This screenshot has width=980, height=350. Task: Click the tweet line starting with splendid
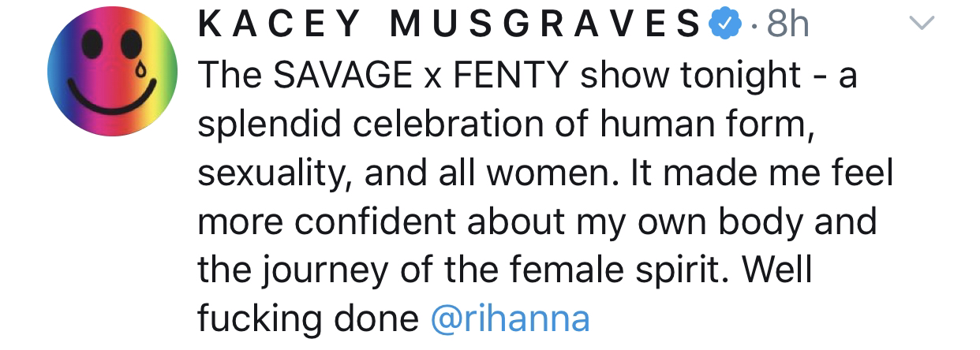pyautogui.click(x=506, y=125)
